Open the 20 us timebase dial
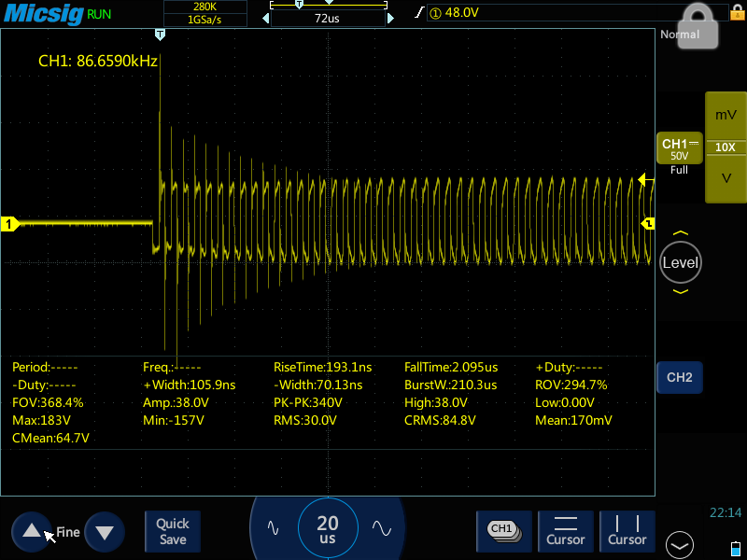This screenshot has height=560, width=747. click(x=328, y=529)
